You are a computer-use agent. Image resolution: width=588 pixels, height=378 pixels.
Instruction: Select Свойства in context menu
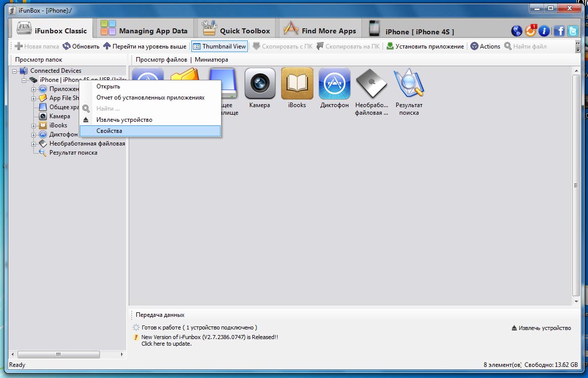pyautogui.click(x=150, y=130)
